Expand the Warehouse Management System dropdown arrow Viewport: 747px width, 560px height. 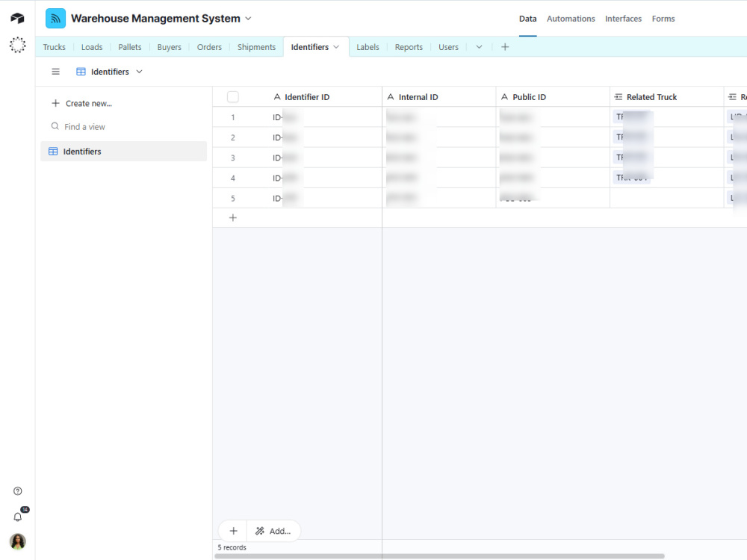(x=248, y=19)
